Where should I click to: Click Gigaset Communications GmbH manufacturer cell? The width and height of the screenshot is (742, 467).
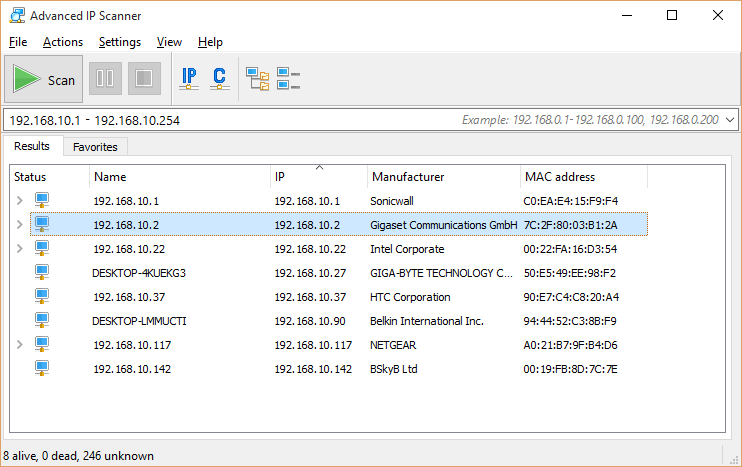[443, 225]
